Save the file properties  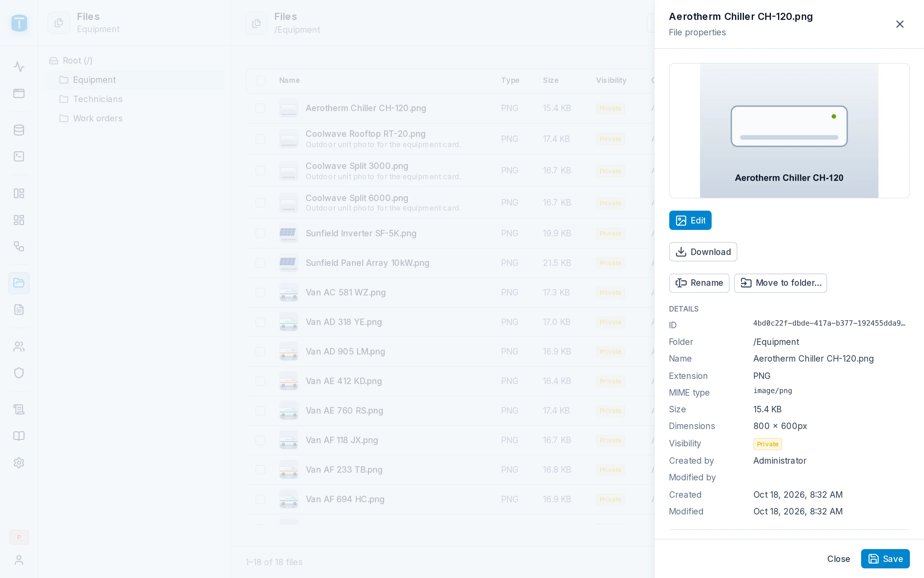click(885, 558)
